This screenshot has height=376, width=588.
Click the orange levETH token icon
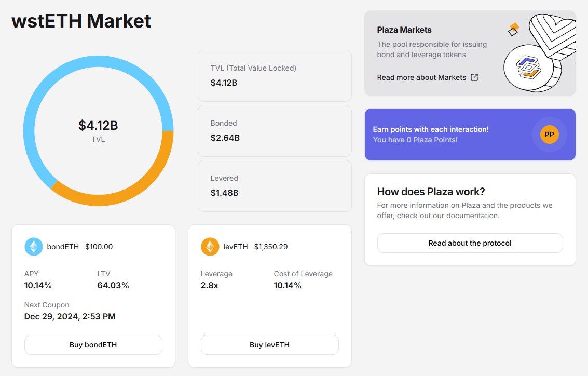pos(210,247)
